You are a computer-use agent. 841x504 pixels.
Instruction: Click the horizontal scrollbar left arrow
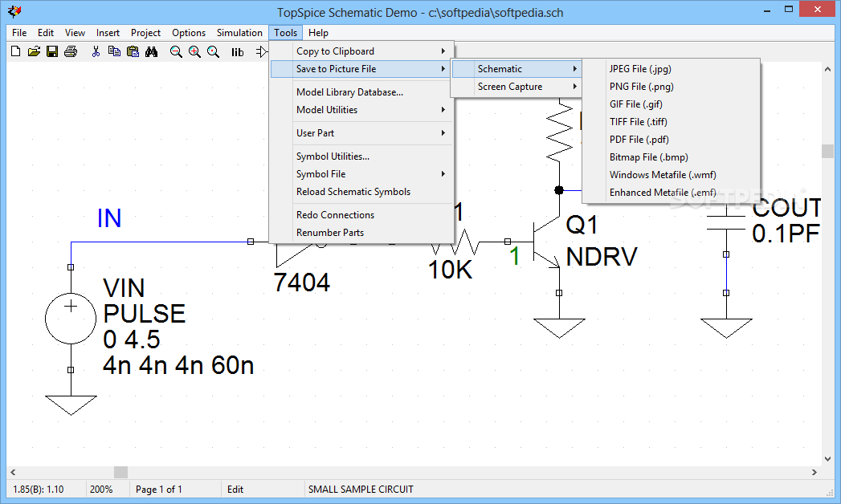[13, 472]
